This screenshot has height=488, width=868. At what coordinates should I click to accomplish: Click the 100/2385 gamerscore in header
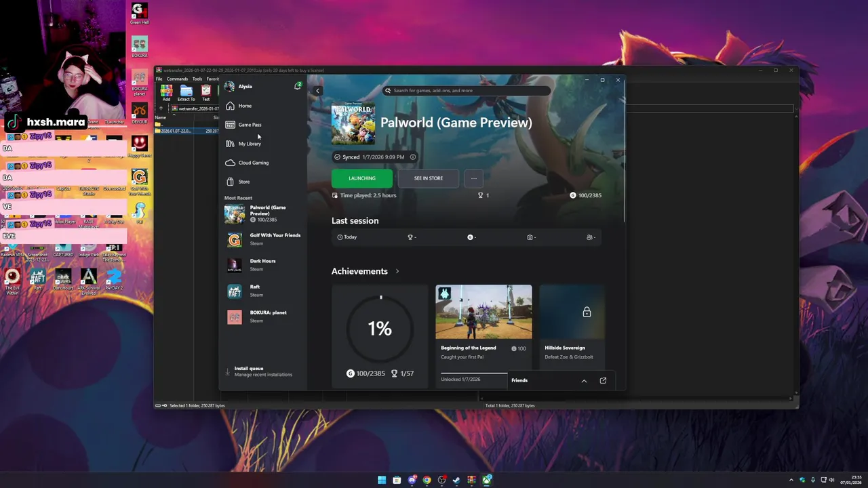[x=585, y=195]
